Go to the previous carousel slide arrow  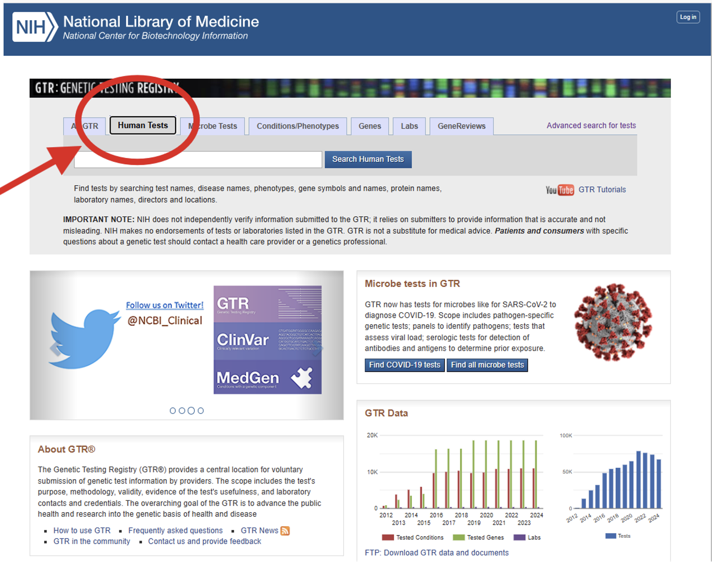55,348
